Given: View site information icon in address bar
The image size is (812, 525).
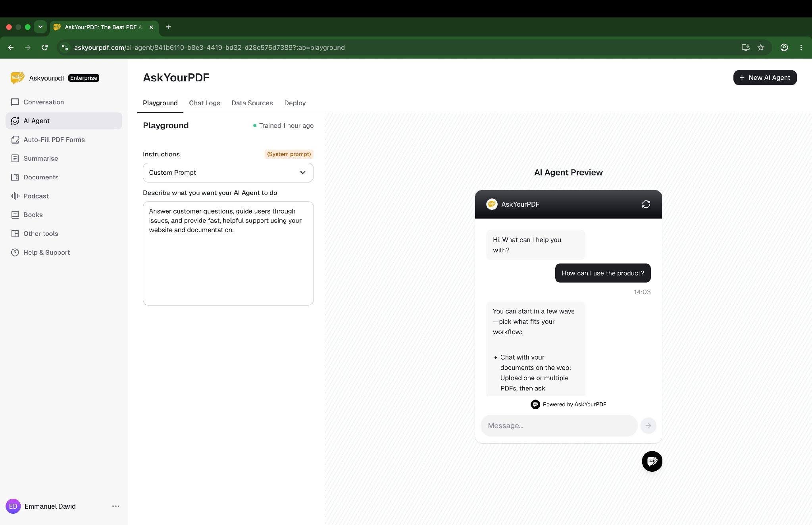Looking at the screenshot, I should point(65,48).
